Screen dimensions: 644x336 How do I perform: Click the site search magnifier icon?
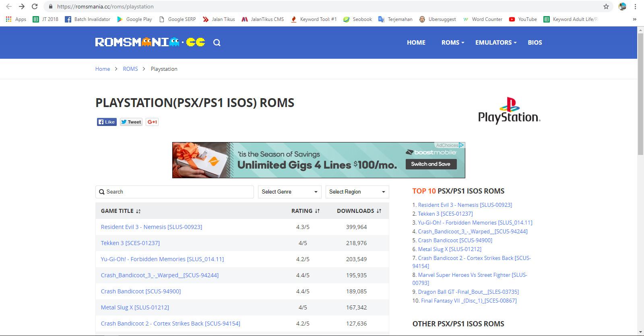(x=217, y=43)
